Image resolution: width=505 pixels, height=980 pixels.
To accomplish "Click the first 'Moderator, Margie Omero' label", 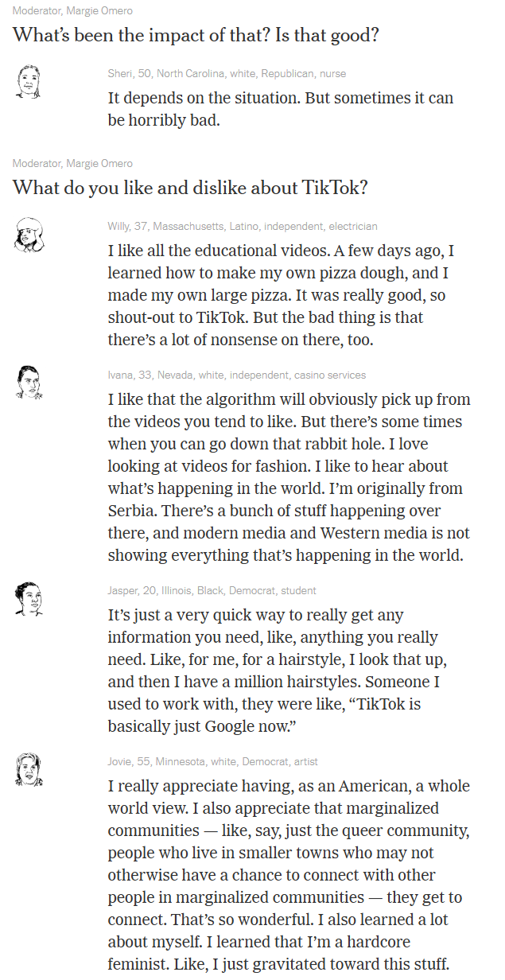I will click(x=72, y=11).
